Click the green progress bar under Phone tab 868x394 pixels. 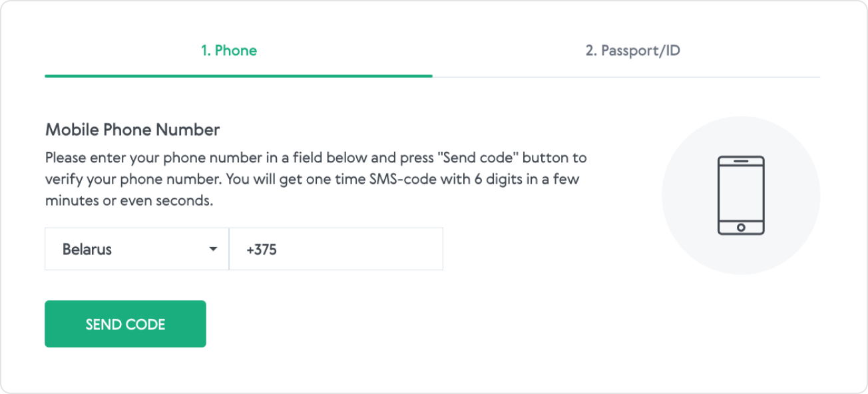coord(238,76)
